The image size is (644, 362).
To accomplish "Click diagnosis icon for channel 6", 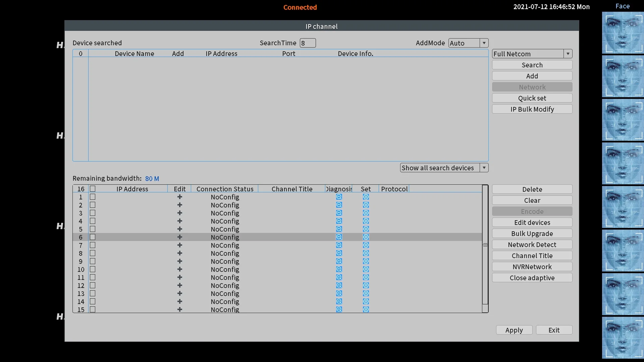I will point(339,237).
